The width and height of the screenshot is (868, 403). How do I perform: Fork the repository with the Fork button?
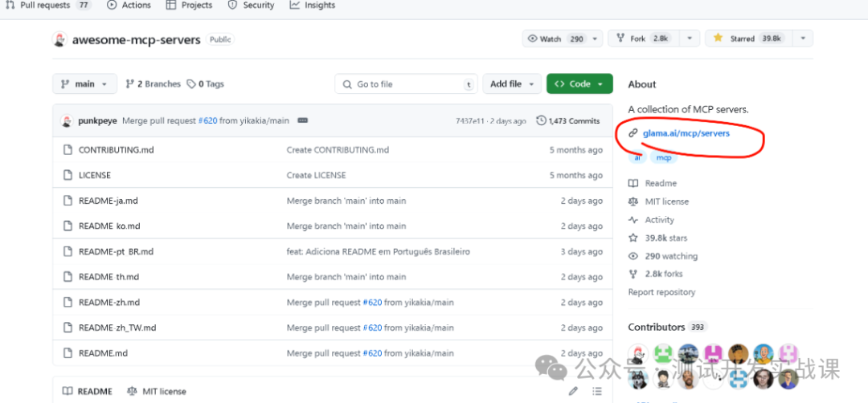pyautogui.click(x=644, y=39)
